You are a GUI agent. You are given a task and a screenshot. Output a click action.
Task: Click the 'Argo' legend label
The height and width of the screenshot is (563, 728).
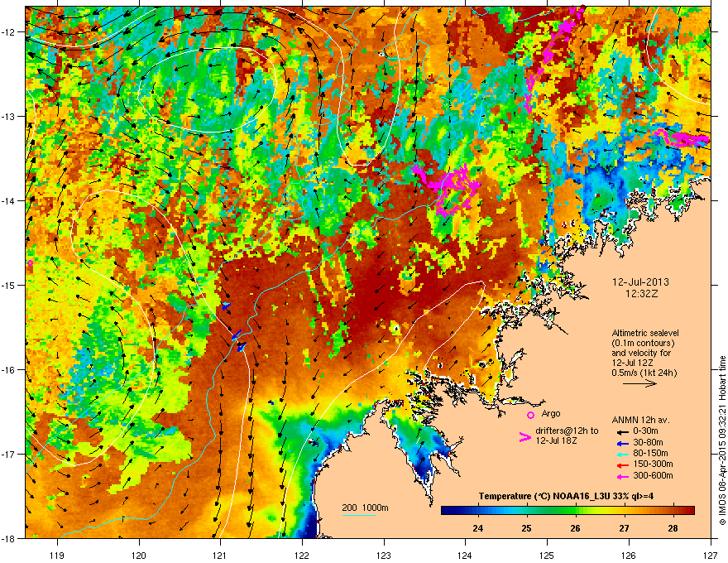(551, 413)
